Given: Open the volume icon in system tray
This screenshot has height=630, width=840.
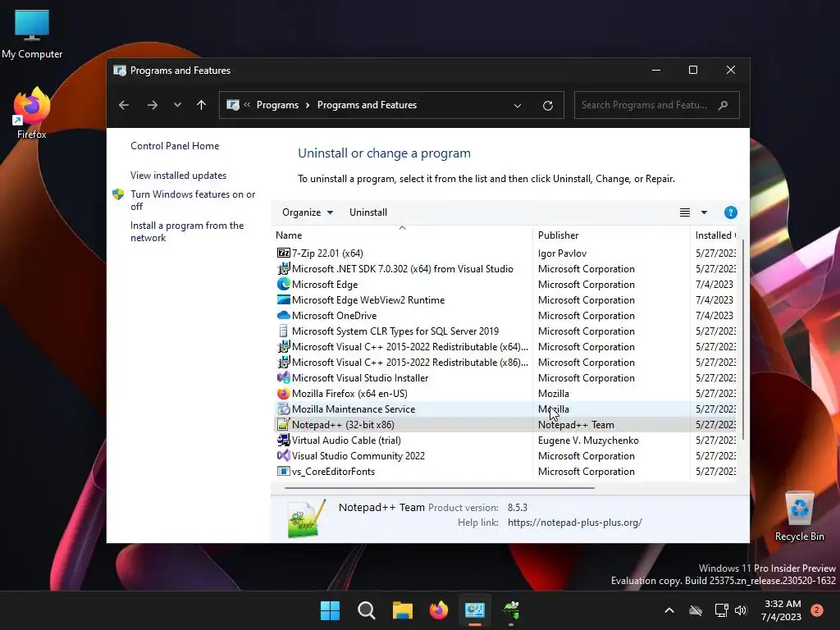Looking at the screenshot, I should [x=741, y=610].
